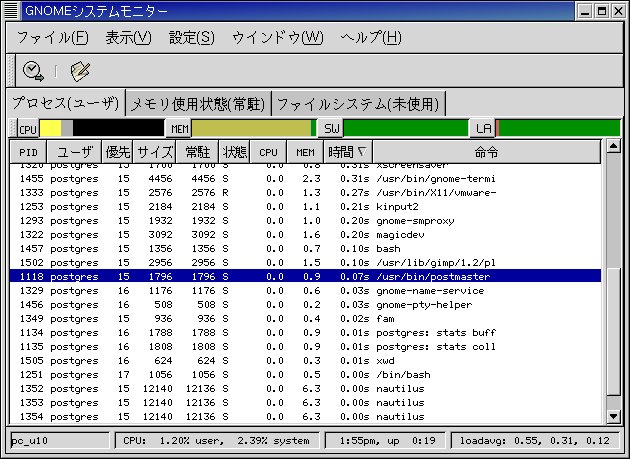Image resolution: width=630 pixels, height=459 pixels.
Task: Select the postgres: stats coll row
Action: 305,346
